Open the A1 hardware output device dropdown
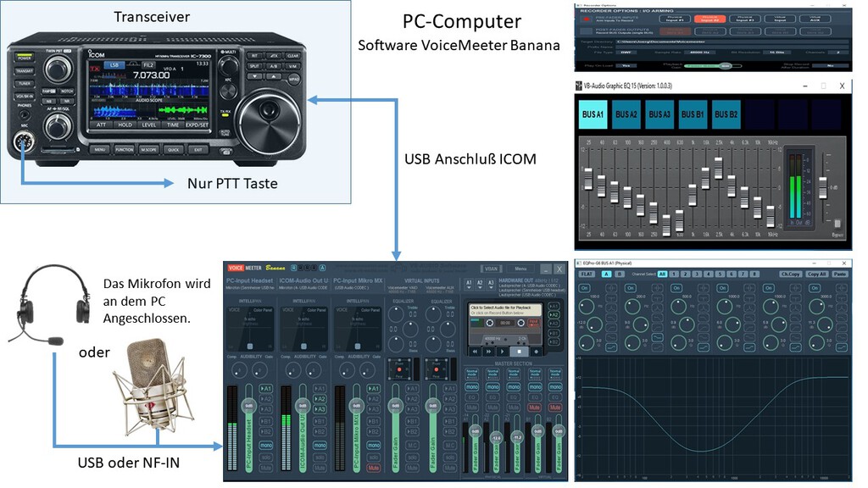This screenshot has width=868, height=488. coord(470,285)
